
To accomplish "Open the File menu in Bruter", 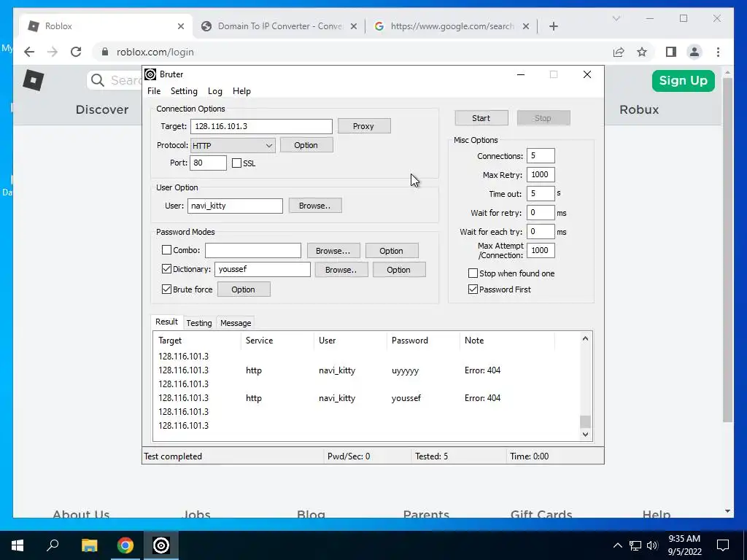I will pyautogui.click(x=154, y=91).
